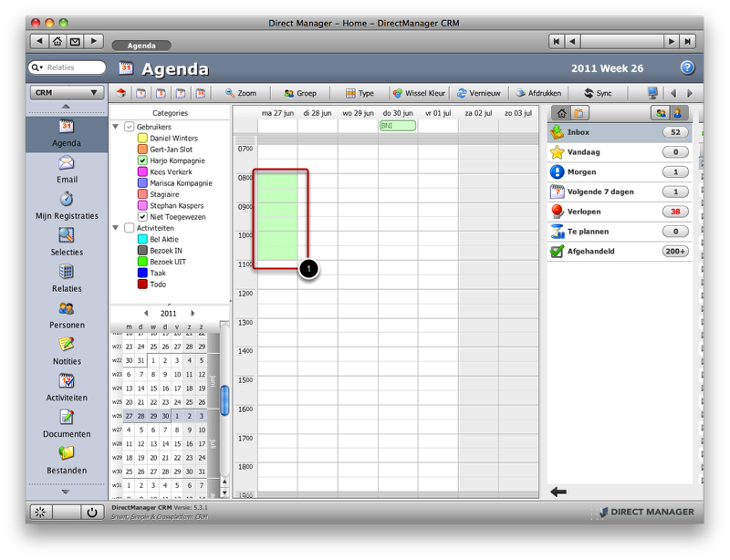Toggle the Stagiaire checkbox
The width and height of the screenshot is (730, 560).
142,194
